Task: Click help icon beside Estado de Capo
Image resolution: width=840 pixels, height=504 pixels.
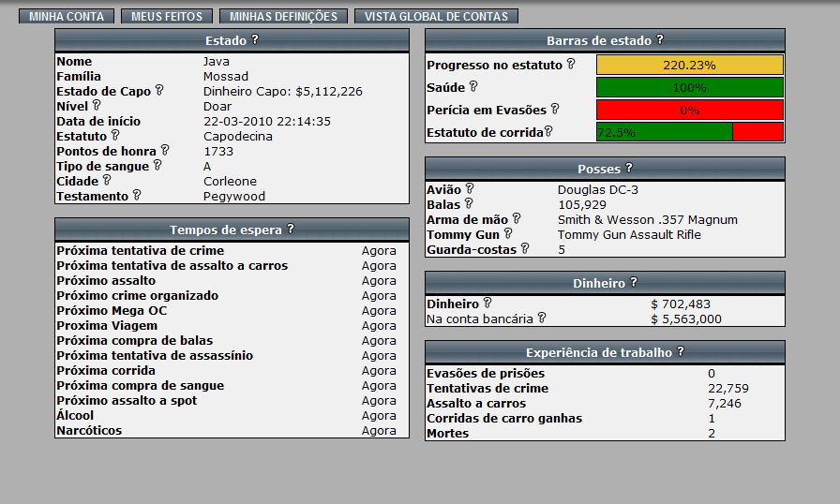Action: coord(159,90)
